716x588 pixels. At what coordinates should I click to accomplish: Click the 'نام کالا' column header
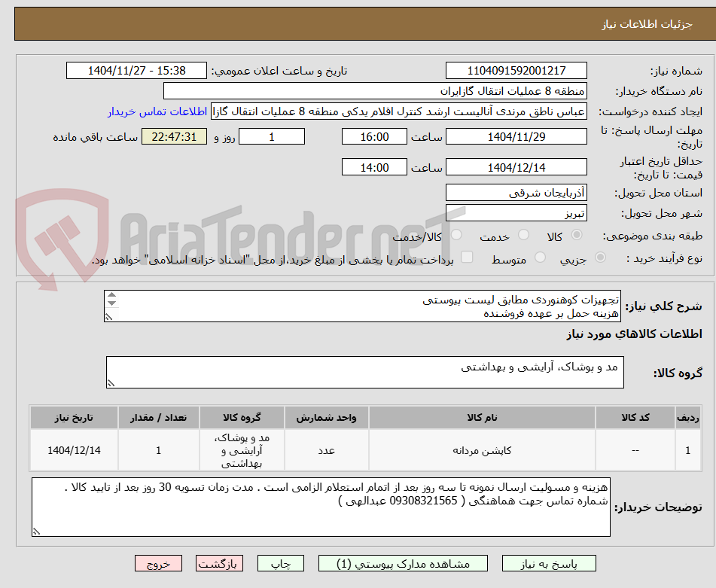[482, 418]
